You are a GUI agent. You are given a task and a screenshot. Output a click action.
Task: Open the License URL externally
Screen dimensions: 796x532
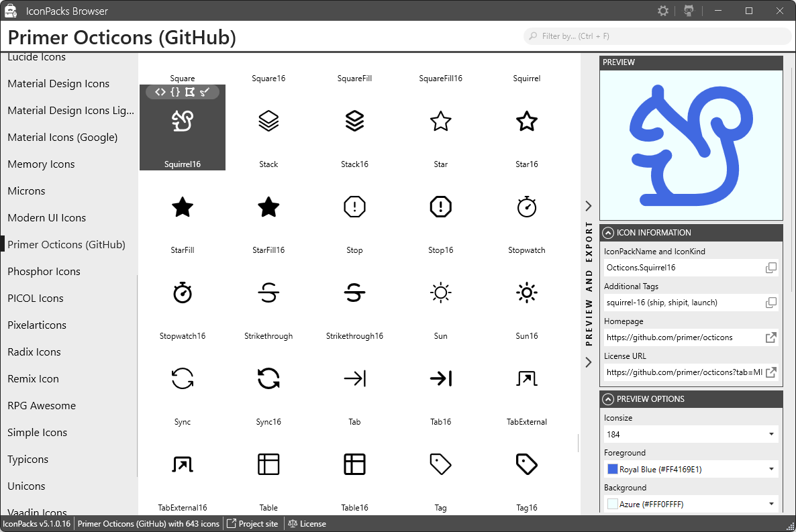coord(770,372)
